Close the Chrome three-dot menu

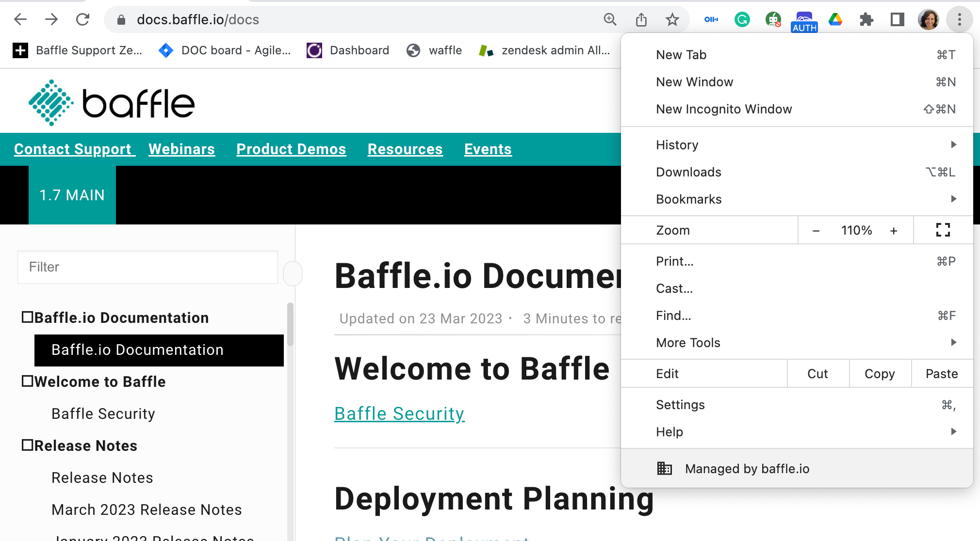pyautogui.click(x=959, y=19)
